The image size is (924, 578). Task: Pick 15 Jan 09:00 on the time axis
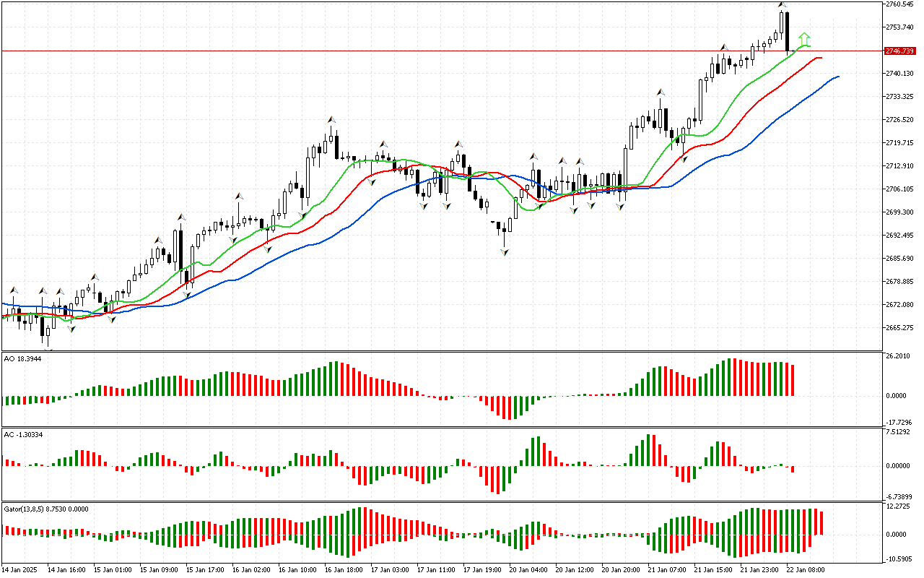point(159,570)
